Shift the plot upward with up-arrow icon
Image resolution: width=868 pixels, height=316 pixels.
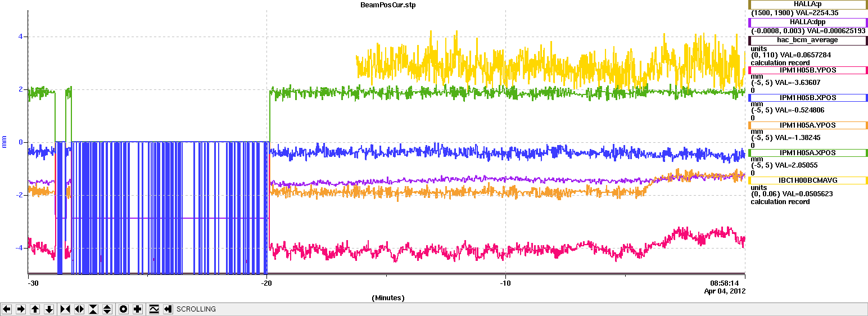[35, 309]
